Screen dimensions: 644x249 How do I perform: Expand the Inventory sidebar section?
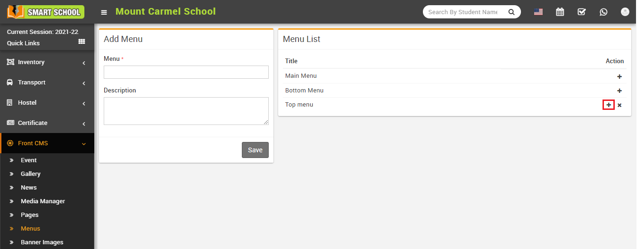(x=47, y=62)
